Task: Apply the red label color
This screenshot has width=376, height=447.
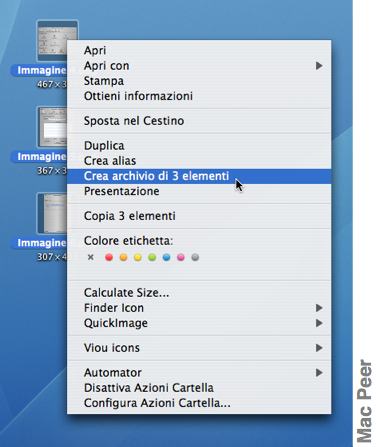Action: pyautogui.click(x=109, y=257)
